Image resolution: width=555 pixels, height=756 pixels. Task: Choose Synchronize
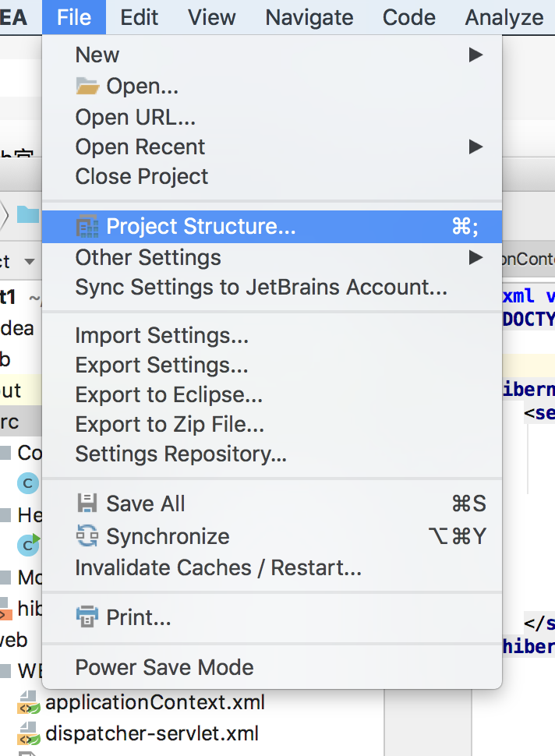[x=272, y=536]
